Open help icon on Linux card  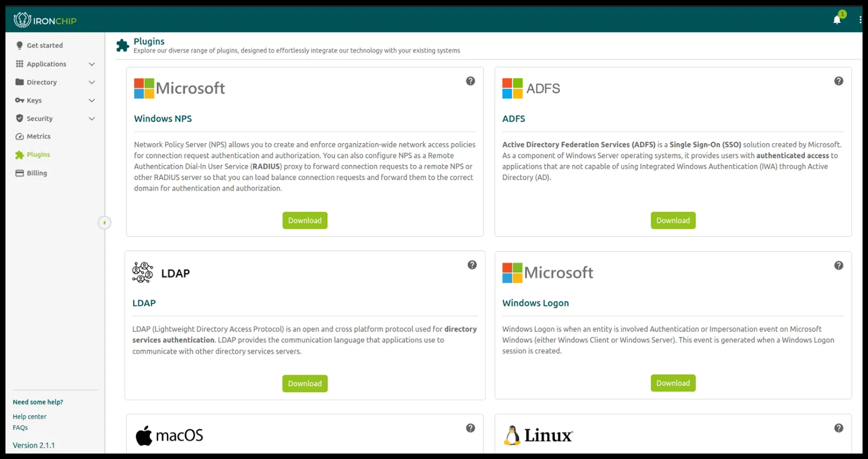(x=839, y=428)
